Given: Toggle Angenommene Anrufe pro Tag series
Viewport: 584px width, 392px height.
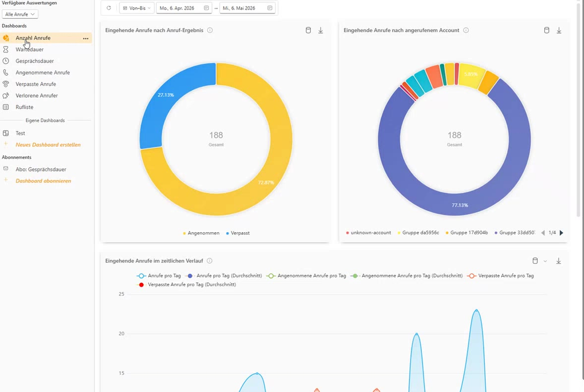Looking at the screenshot, I should (306, 276).
